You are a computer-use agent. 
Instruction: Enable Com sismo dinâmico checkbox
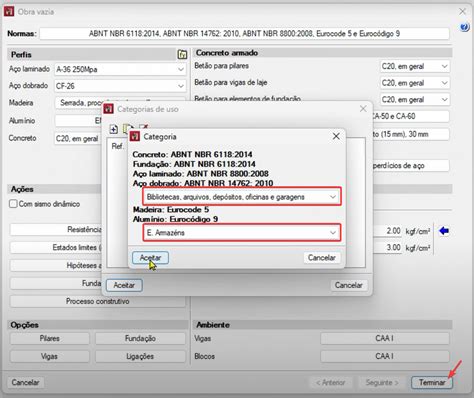click(13, 204)
